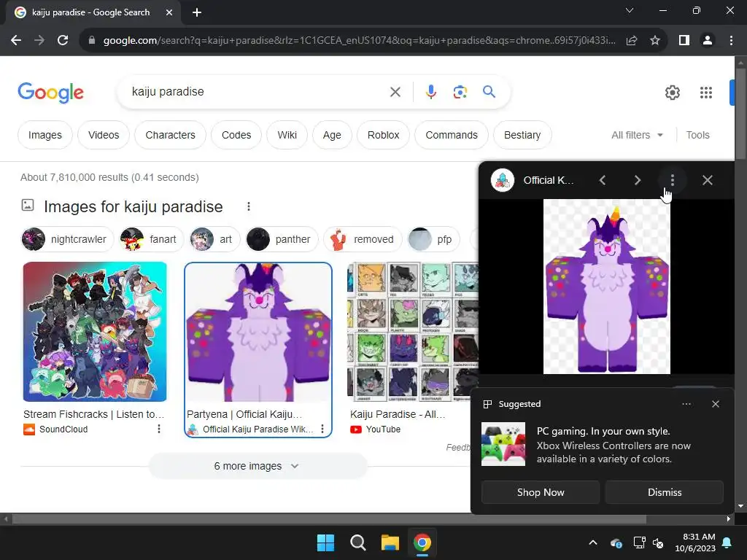Filter results by Images
This screenshot has height=560, width=747.
[x=44, y=135]
